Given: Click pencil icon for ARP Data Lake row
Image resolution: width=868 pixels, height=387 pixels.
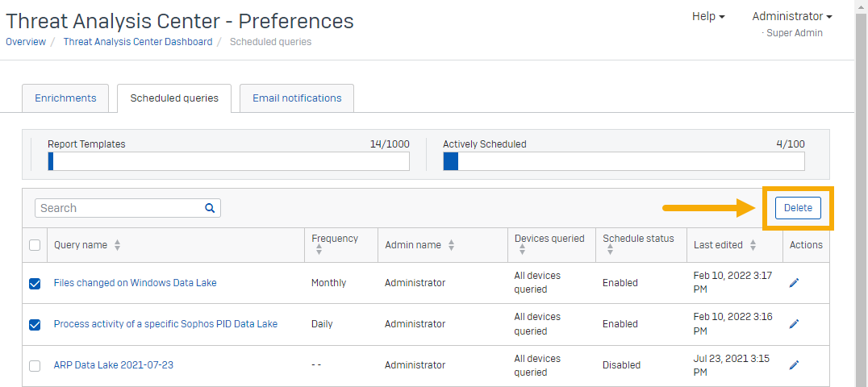Looking at the screenshot, I should 794,365.
